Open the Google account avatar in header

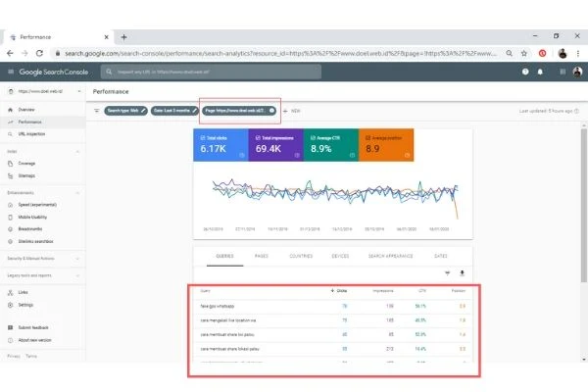(x=577, y=72)
